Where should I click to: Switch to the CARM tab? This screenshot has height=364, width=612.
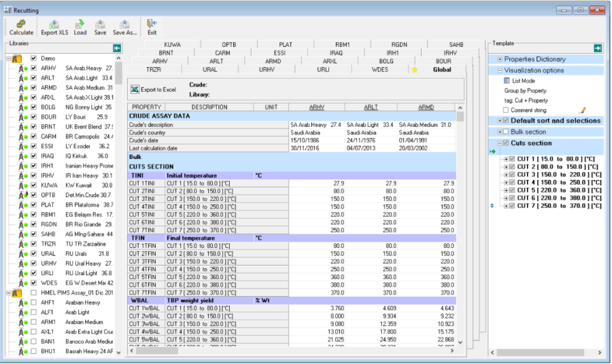(222, 52)
